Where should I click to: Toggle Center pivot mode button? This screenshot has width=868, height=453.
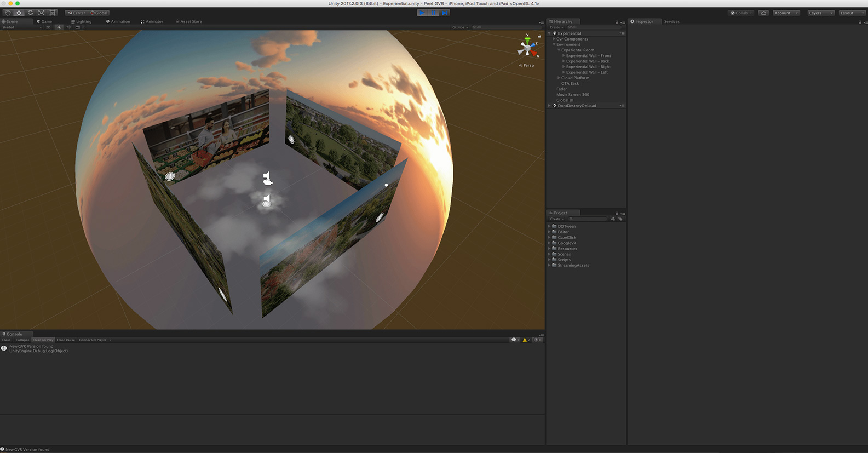(x=77, y=13)
